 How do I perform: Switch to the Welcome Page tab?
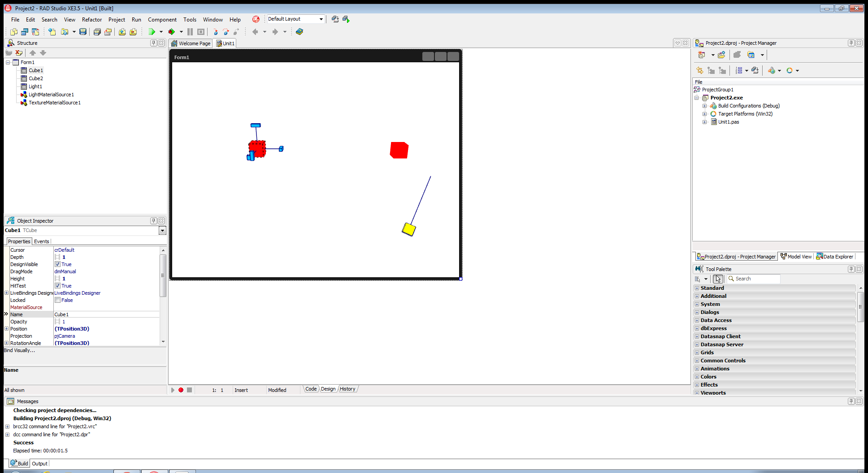tap(191, 43)
